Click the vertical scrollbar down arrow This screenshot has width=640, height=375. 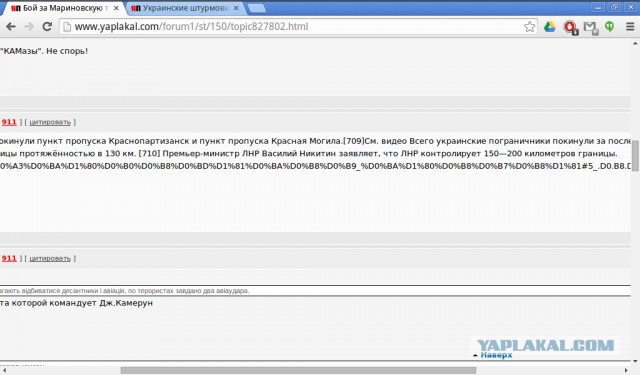point(636,362)
